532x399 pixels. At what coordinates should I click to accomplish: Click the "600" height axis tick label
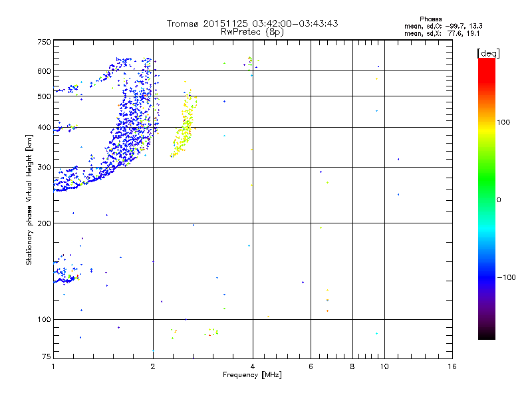pyautogui.click(x=44, y=71)
